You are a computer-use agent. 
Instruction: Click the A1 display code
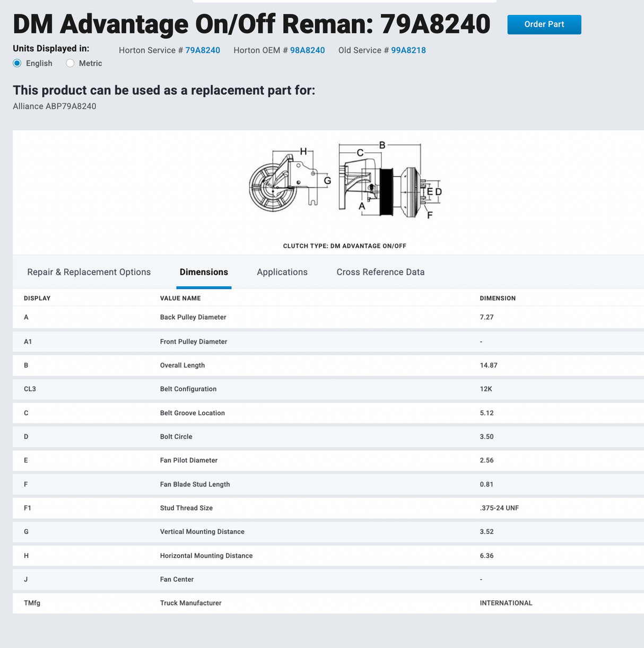pos(28,341)
